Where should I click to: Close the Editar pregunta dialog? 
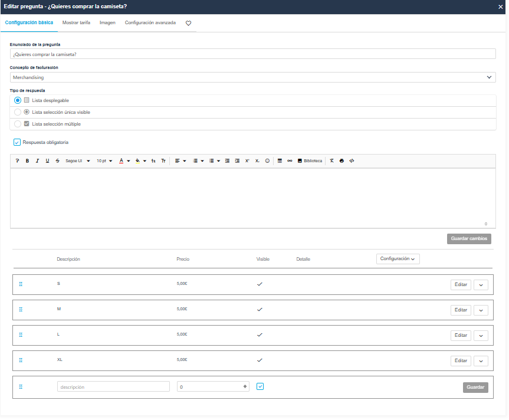(500, 7)
